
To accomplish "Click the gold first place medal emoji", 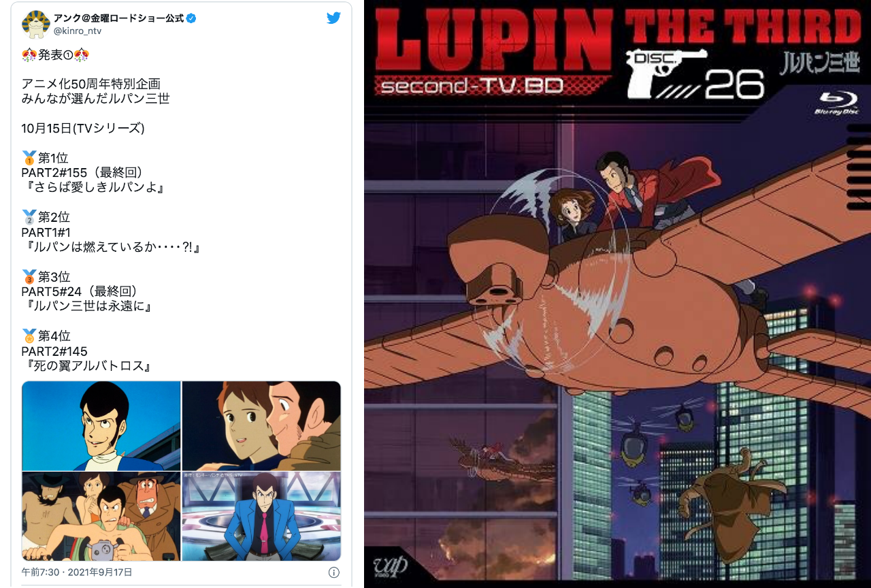I will click(x=29, y=159).
